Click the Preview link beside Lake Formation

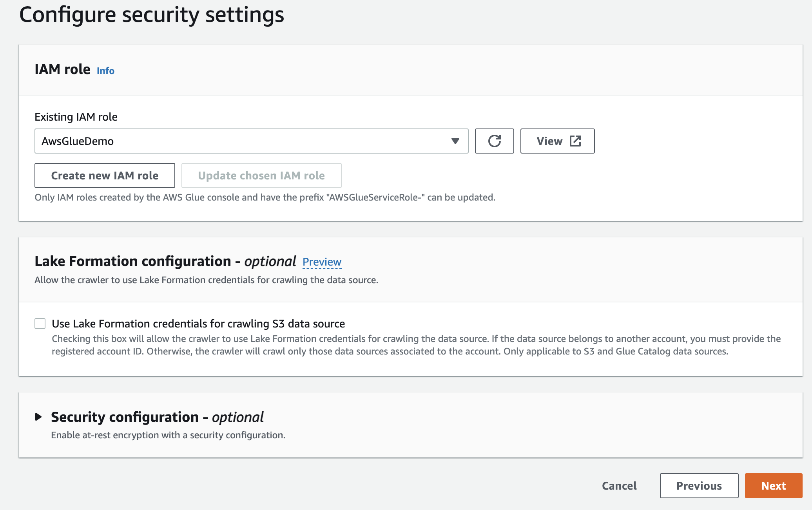322,262
